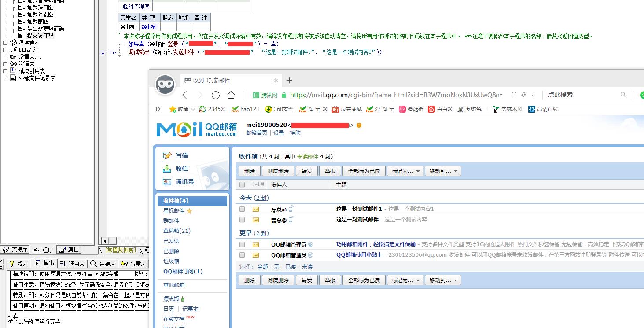Check the select-all checkbox in the inbox header
The width and height of the screenshot is (644, 328).
click(242, 184)
